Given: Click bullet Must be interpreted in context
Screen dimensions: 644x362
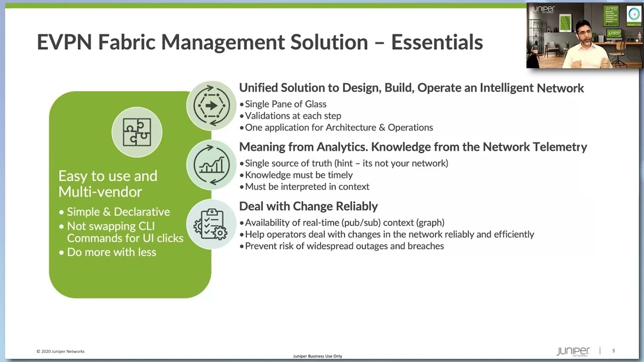Looking at the screenshot, I should [304, 187].
